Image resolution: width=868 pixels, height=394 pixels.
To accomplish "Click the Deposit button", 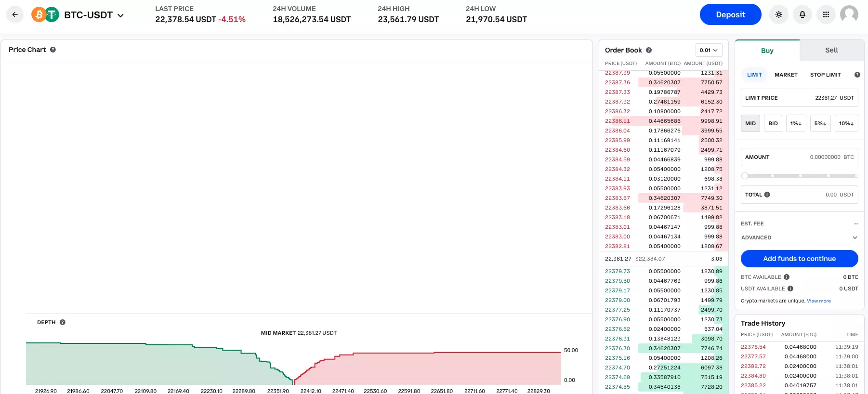I will (x=730, y=14).
